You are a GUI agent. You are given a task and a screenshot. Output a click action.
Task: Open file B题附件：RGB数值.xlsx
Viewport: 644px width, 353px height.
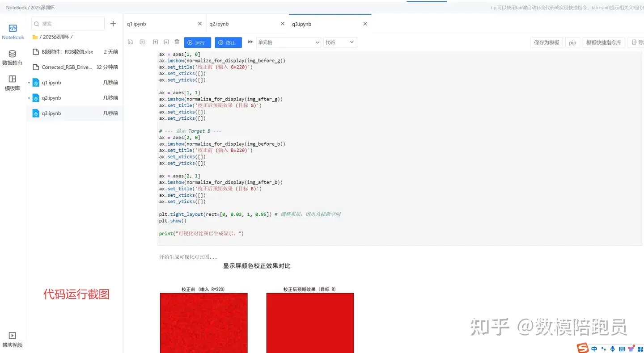point(67,52)
